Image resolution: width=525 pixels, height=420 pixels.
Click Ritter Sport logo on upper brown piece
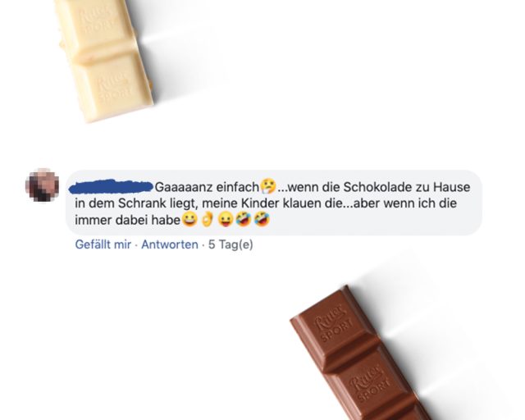[x=333, y=324]
